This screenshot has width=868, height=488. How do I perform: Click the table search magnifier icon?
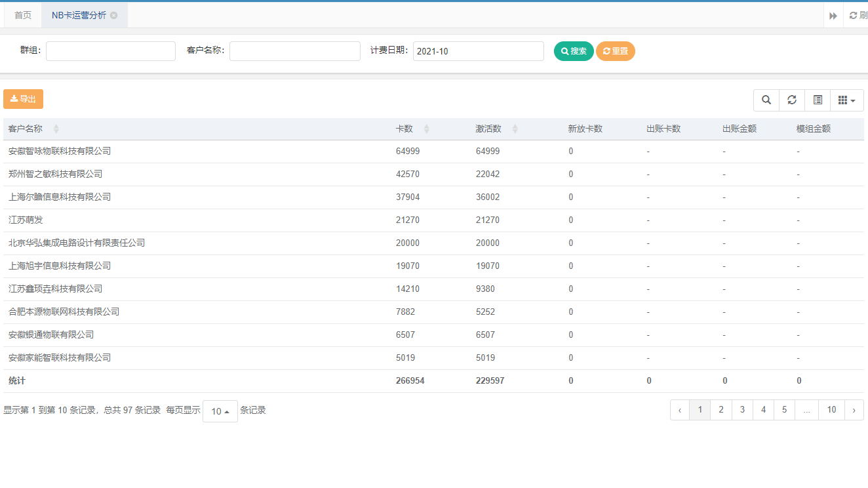coord(766,100)
